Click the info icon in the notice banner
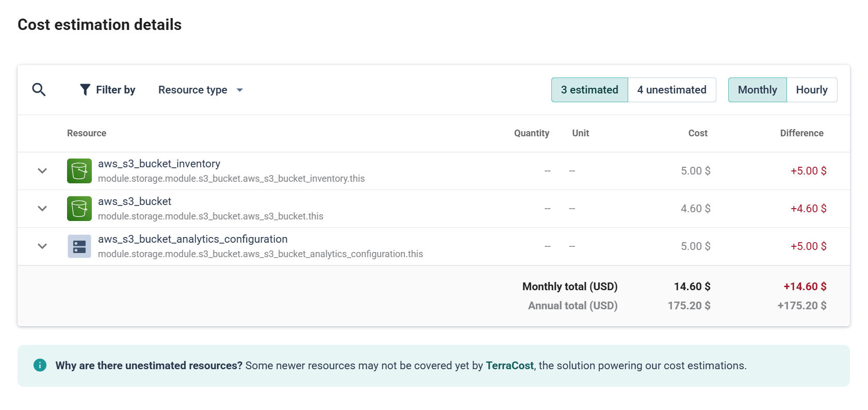The image size is (868, 410). 40,365
